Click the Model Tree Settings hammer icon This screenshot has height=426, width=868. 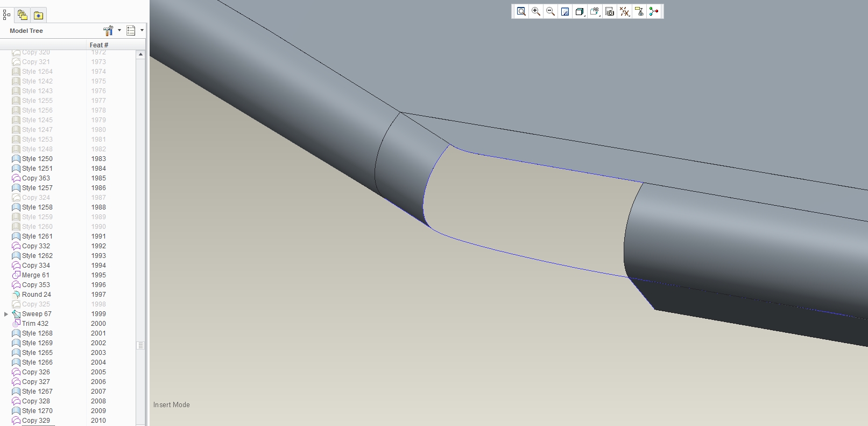(x=108, y=31)
